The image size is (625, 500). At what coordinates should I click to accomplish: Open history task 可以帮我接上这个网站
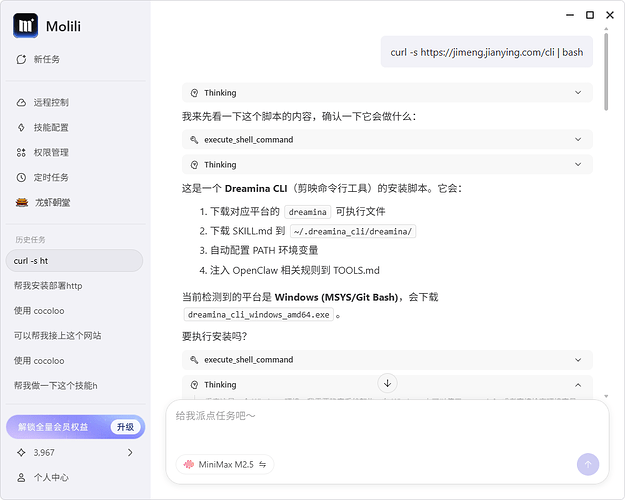click(x=57, y=335)
